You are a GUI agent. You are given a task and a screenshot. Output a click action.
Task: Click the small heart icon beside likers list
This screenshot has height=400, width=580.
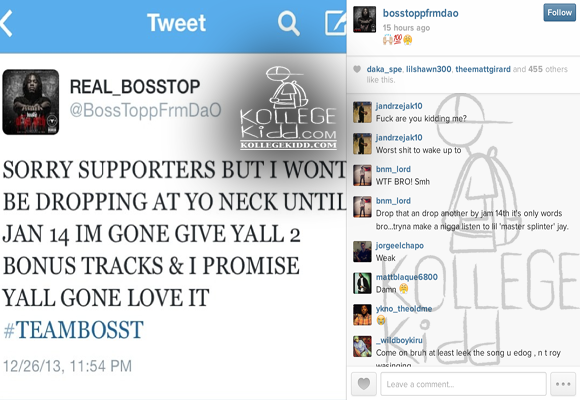point(357,69)
